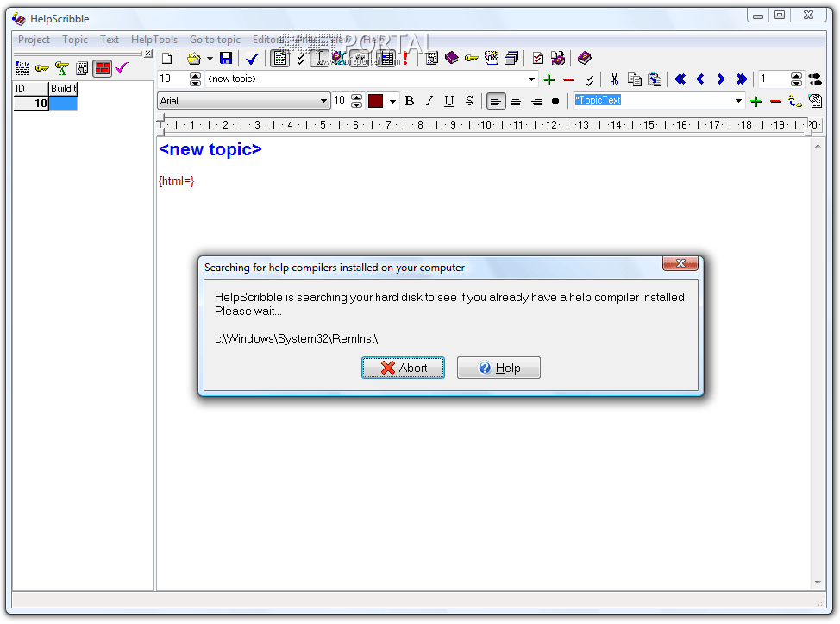Click the scissors cut icon

(614, 80)
